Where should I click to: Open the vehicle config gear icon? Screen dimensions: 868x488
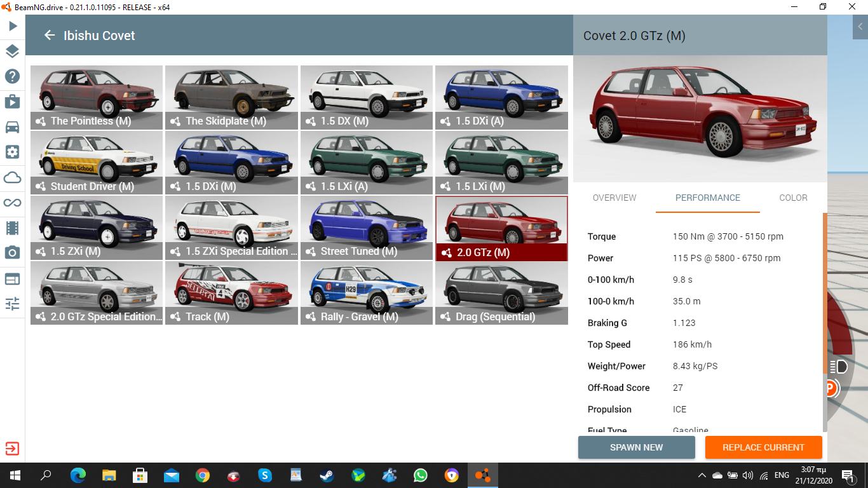click(x=13, y=152)
